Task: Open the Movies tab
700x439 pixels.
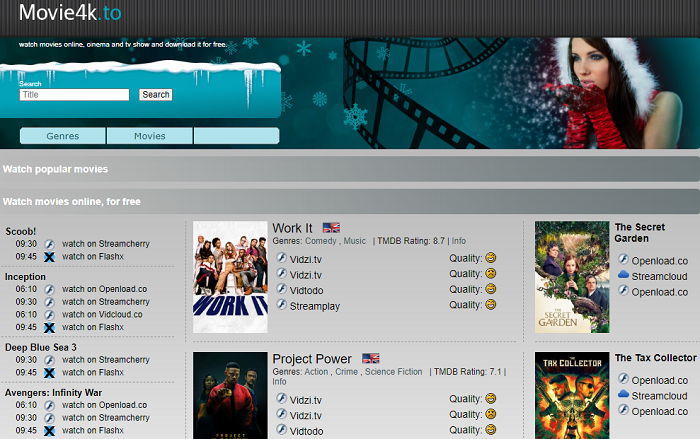Action: pos(149,136)
